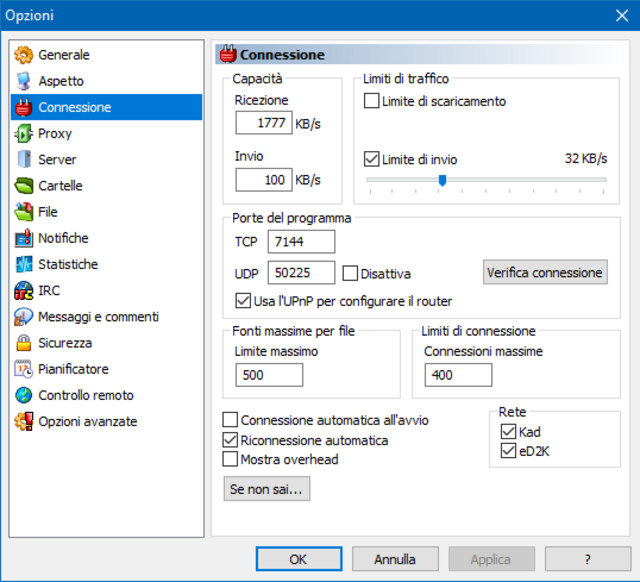
Task: Click the ? help button
Action: pyautogui.click(x=588, y=559)
